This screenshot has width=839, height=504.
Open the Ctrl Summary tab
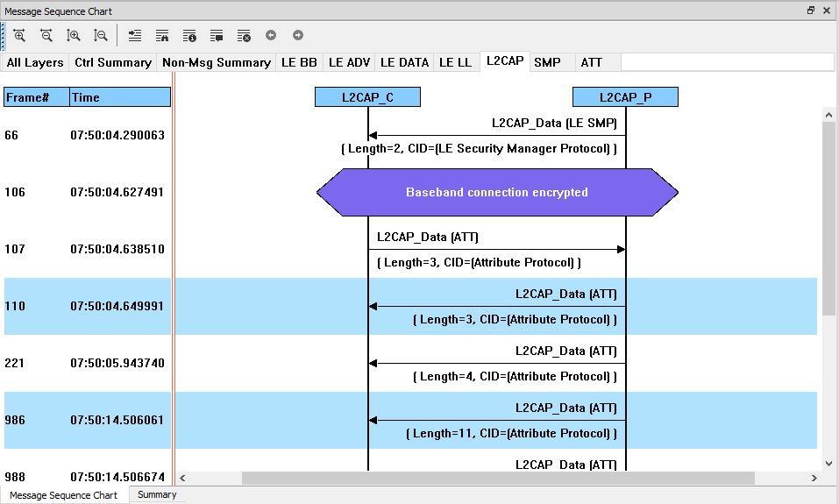113,62
